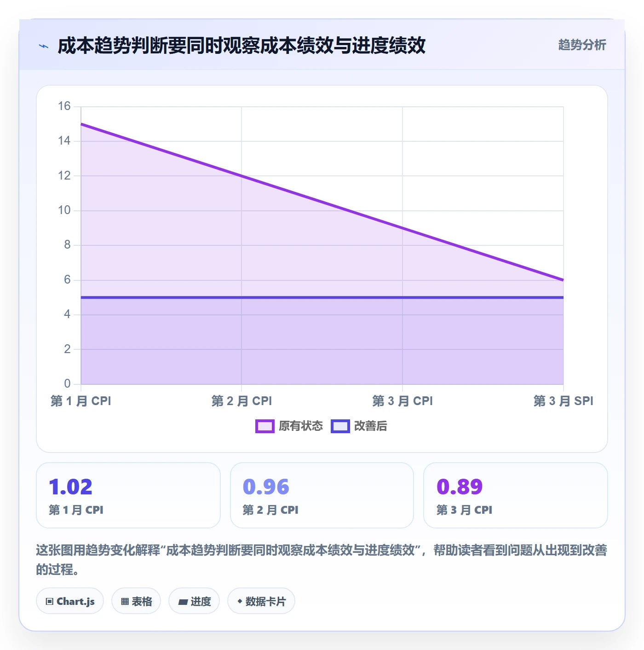The width and height of the screenshot is (644, 650).
Task: Select the 进度 tag chip
Action: pos(194,601)
